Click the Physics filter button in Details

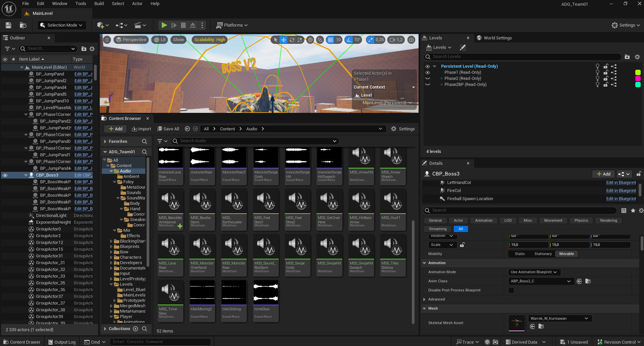point(581,221)
